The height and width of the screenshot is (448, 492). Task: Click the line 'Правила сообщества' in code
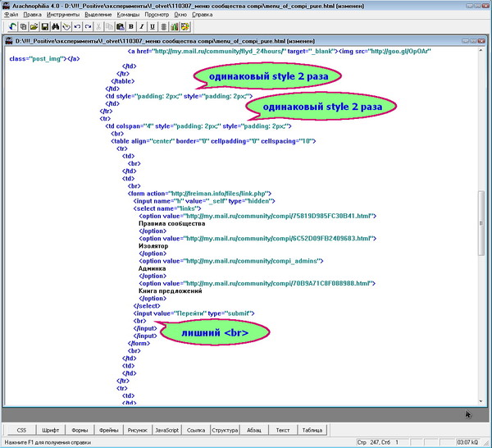point(171,223)
